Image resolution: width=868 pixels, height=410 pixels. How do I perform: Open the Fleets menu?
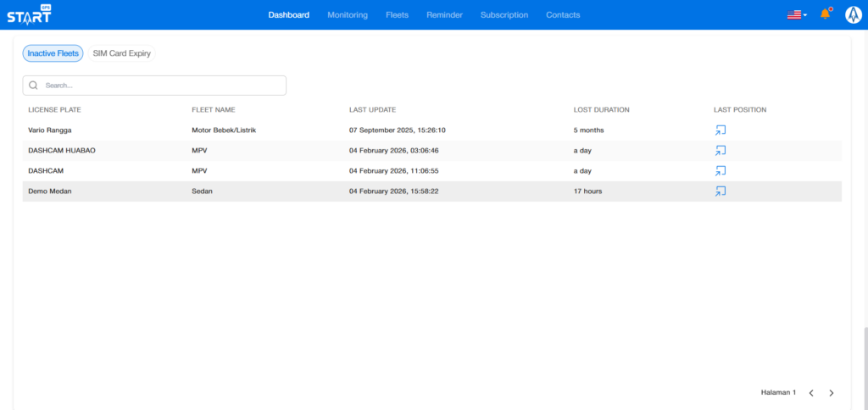[397, 15]
